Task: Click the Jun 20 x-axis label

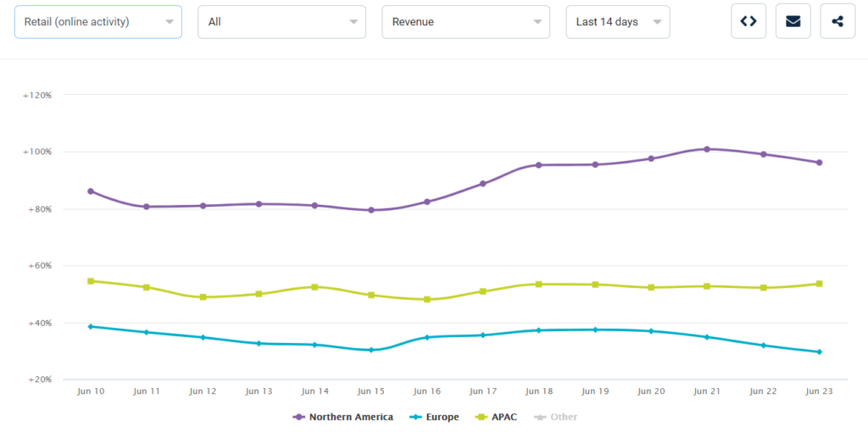Action: (x=651, y=391)
